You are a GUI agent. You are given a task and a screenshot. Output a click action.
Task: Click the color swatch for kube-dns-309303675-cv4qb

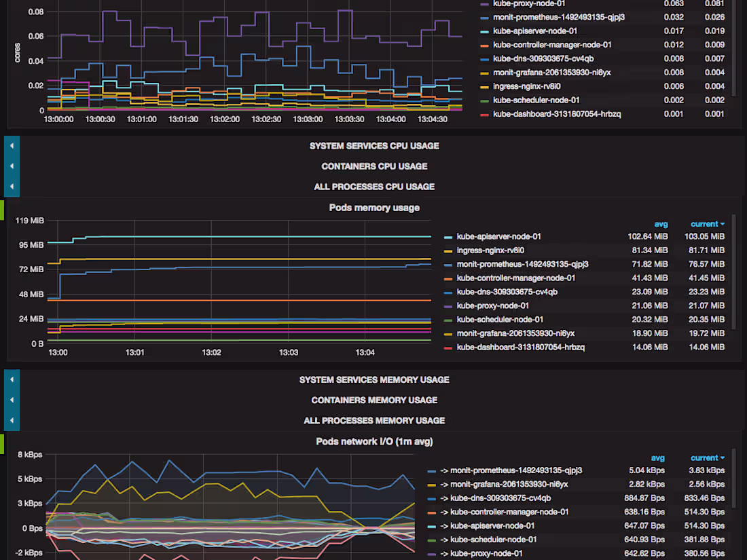[x=448, y=292]
